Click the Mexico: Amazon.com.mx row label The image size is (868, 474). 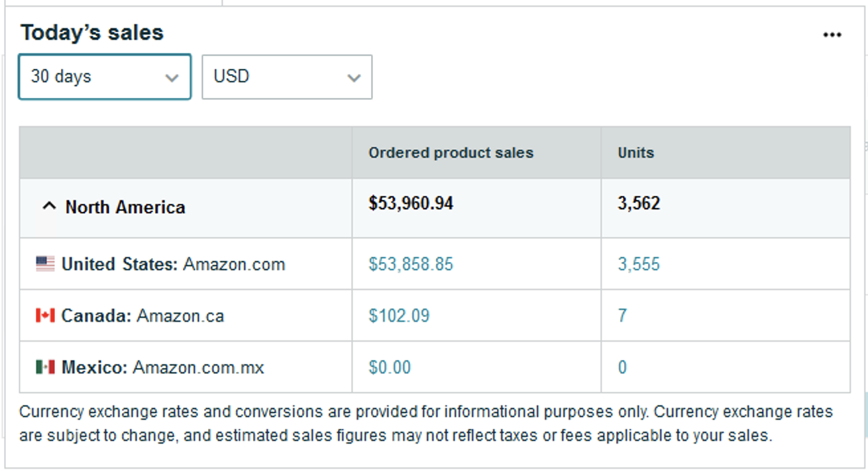(x=163, y=367)
